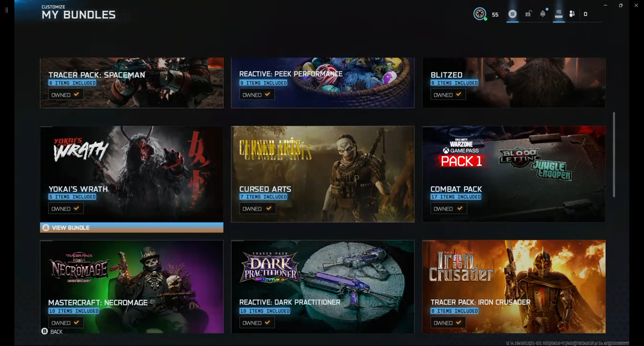Click the Owned badge on Tracer Pack: Spaceman
Image resolution: width=644 pixels, height=346 pixels.
[x=66, y=95]
